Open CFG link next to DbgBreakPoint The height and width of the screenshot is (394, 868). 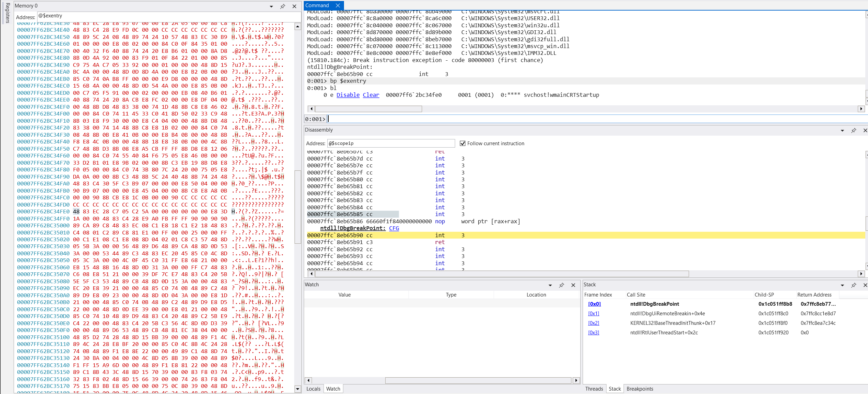(x=394, y=228)
